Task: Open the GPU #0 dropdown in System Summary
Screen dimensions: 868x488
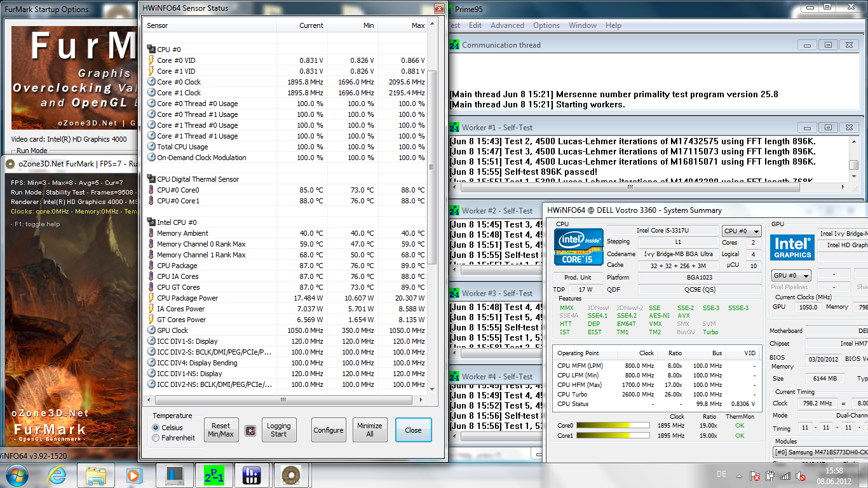Action: 790,276
